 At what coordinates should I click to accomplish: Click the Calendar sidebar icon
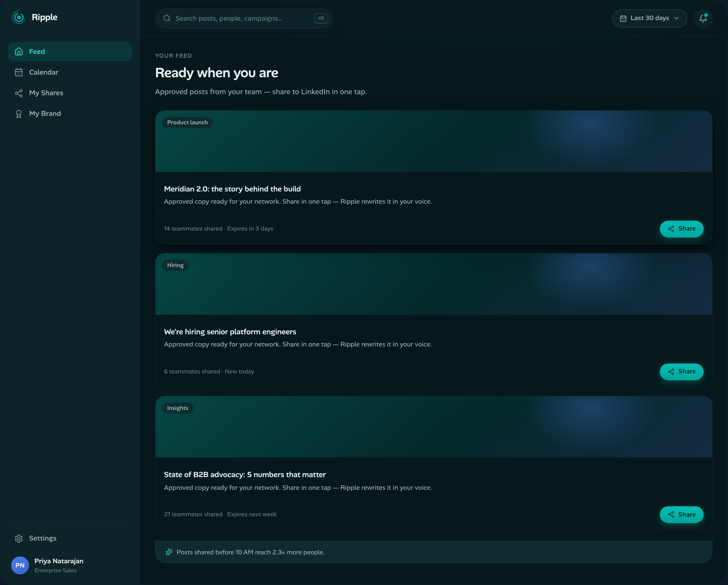click(x=19, y=72)
